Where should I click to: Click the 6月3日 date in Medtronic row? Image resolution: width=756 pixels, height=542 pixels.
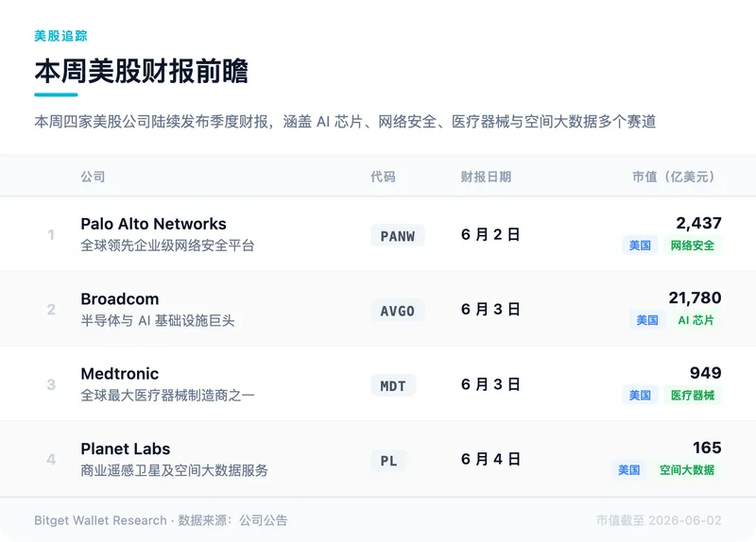coord(490,384)
